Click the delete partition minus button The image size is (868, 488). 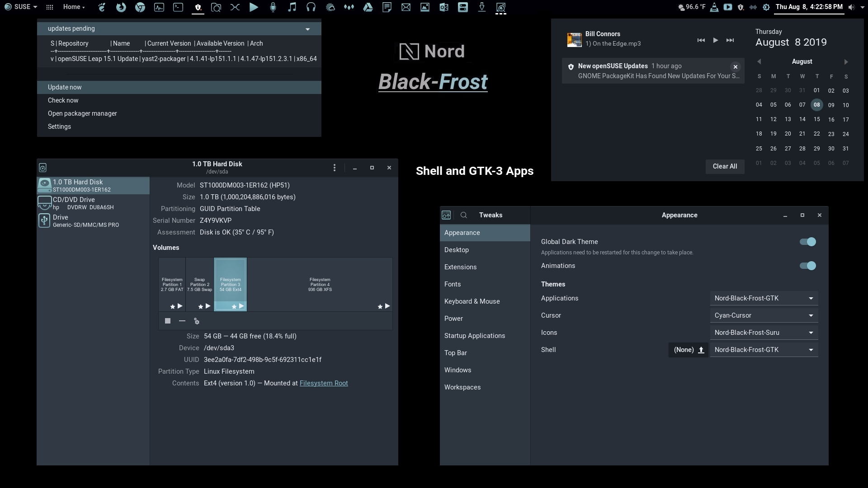[x=182, y=321]
